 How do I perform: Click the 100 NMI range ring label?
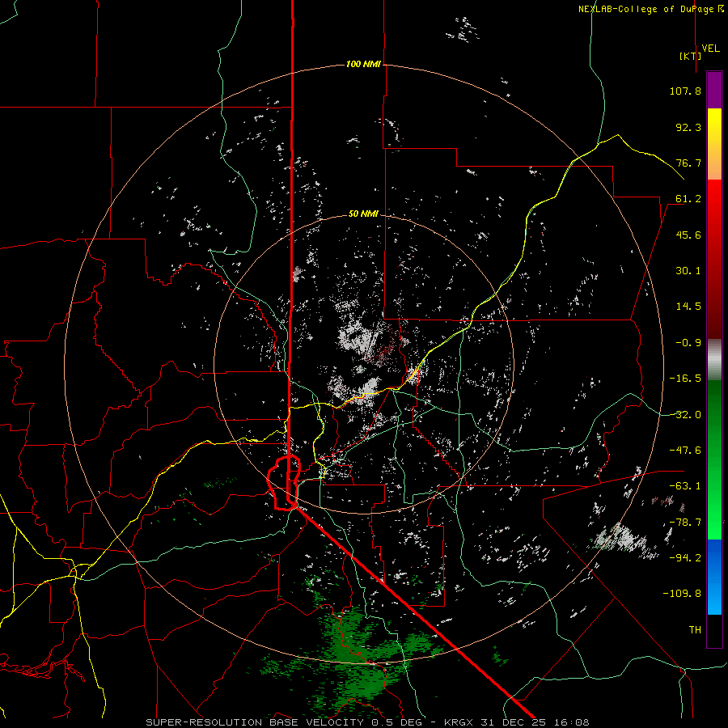click(363, 64)
